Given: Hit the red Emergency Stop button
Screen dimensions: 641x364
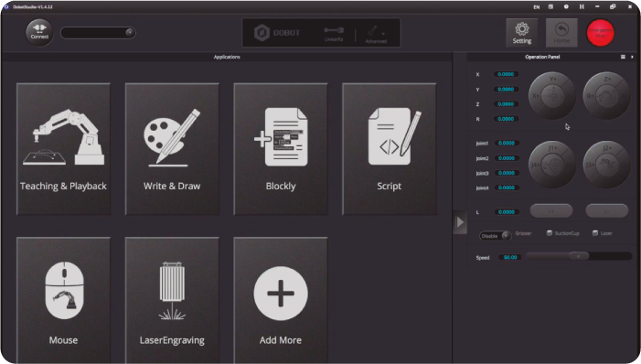Looking at the screenshot, I should pos(600,33).
